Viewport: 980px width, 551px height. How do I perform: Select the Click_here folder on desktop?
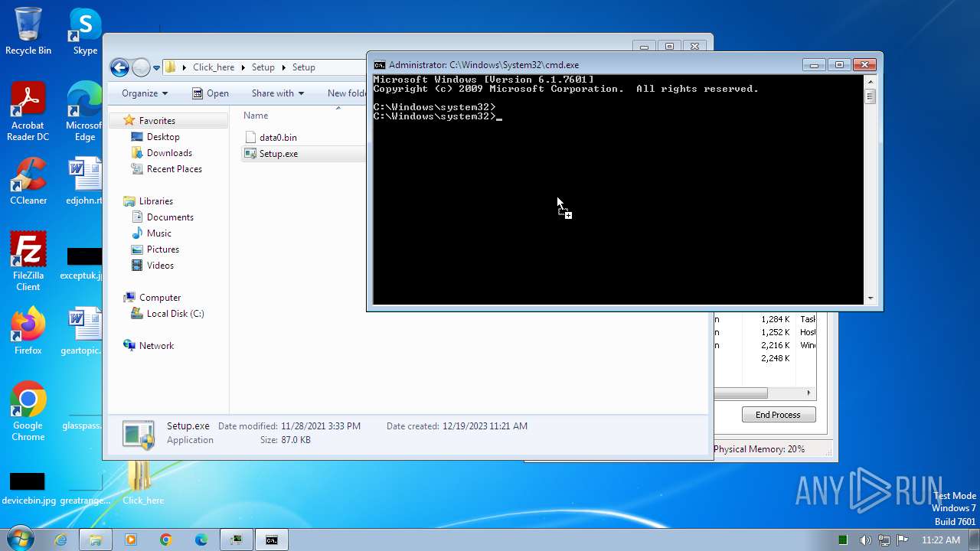pos(142,484)
